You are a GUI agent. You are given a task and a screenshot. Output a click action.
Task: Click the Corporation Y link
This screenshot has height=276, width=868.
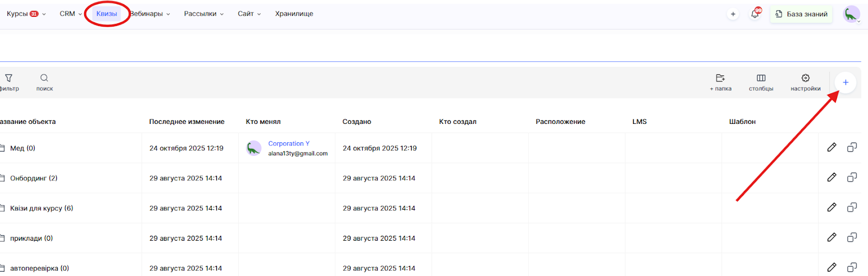point(289,143)
